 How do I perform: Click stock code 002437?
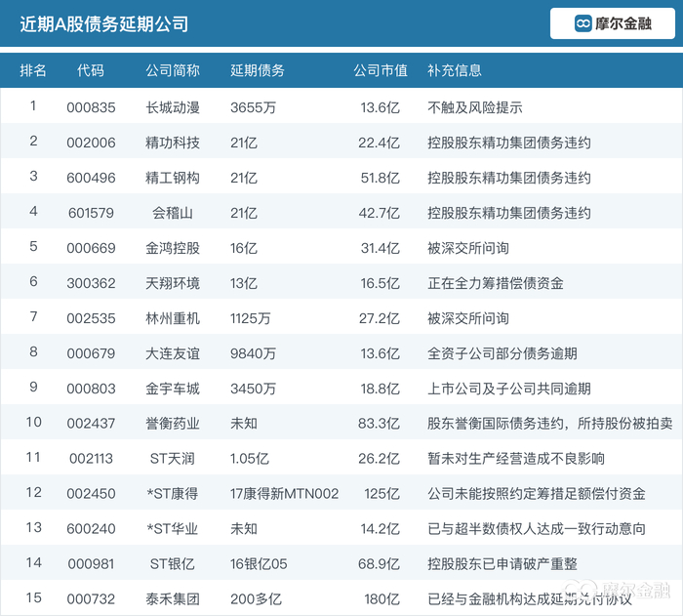pyautogui.click(x=91, y=424)
